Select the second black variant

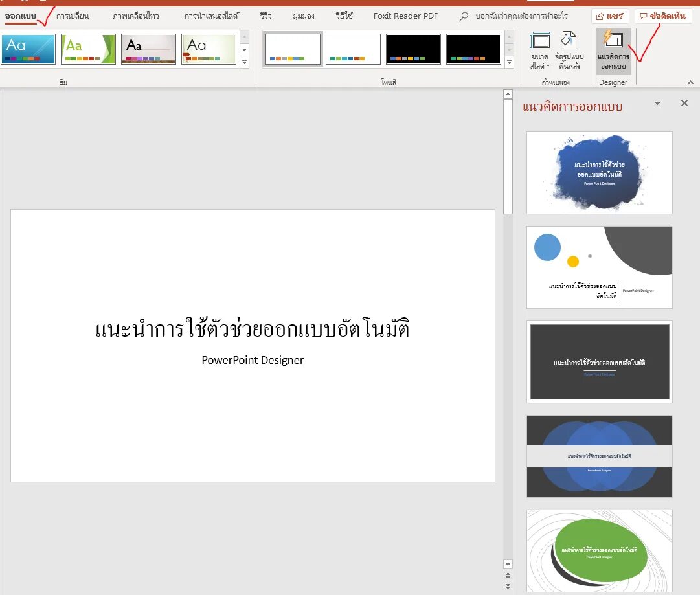[473, 49]
